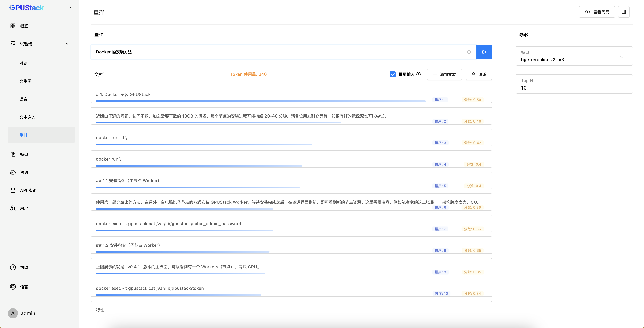Viewport: 644px width, 328px height.
Task: Open 资源 resources from the sidebar
Action: tap(24, 172)
